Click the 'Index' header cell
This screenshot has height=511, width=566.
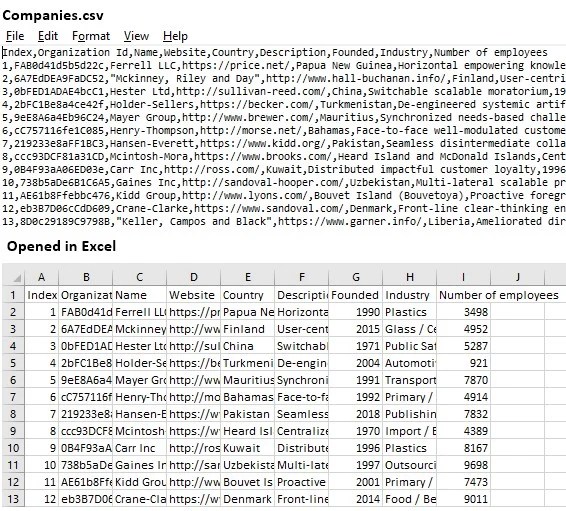[x=42, y=295]
